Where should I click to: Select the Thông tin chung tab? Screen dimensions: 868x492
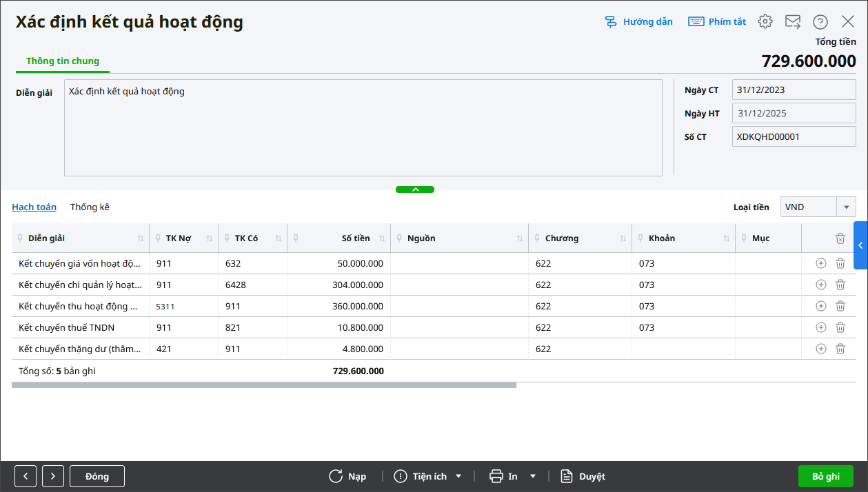coord(63,61)
